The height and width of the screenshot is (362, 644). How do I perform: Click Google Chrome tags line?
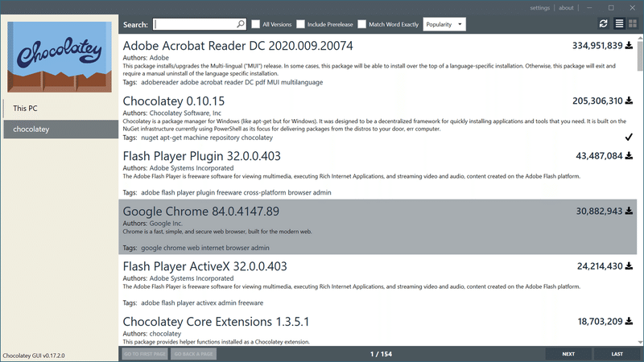[196, 248]
